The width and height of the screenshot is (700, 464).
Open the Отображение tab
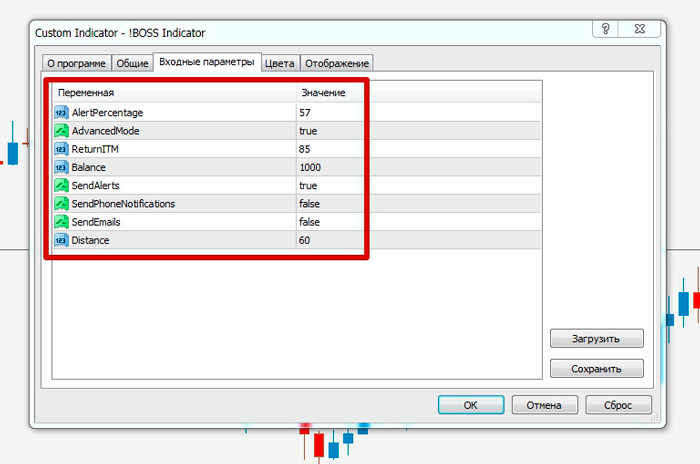[336, 63]
